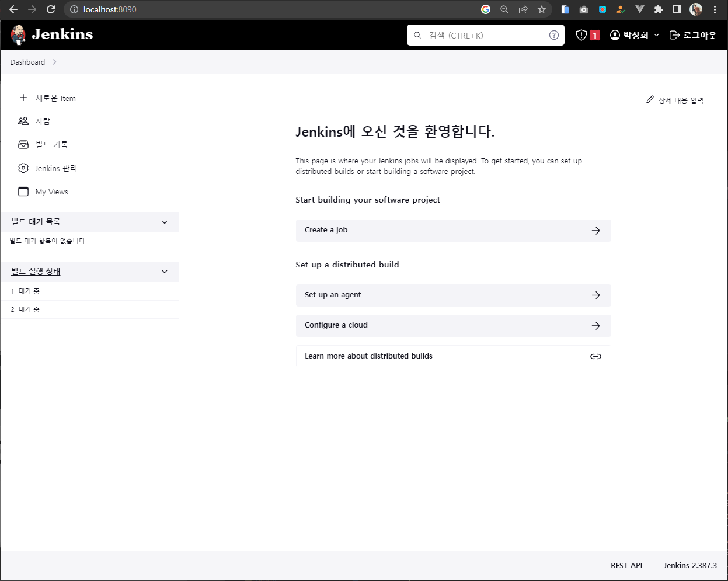This screenshot has width=728, height=581.
Task: Reload the page with browser refresh
Action: (51, 9)
